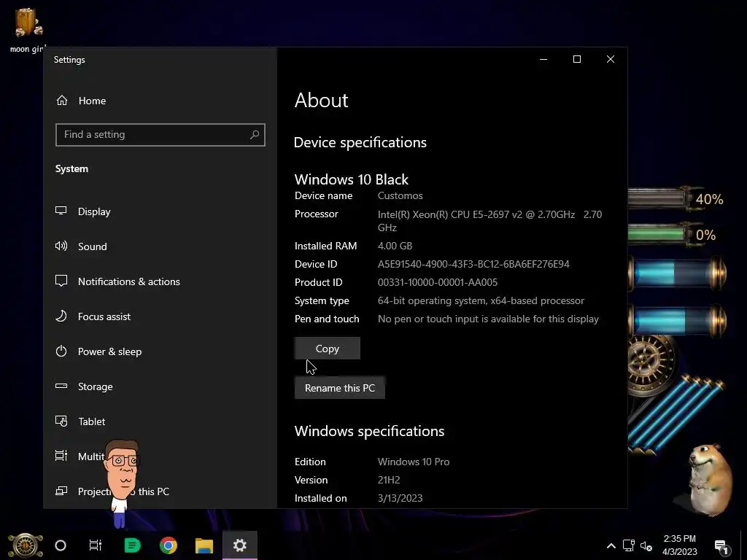Select Power & sleep

pos(109,351)
